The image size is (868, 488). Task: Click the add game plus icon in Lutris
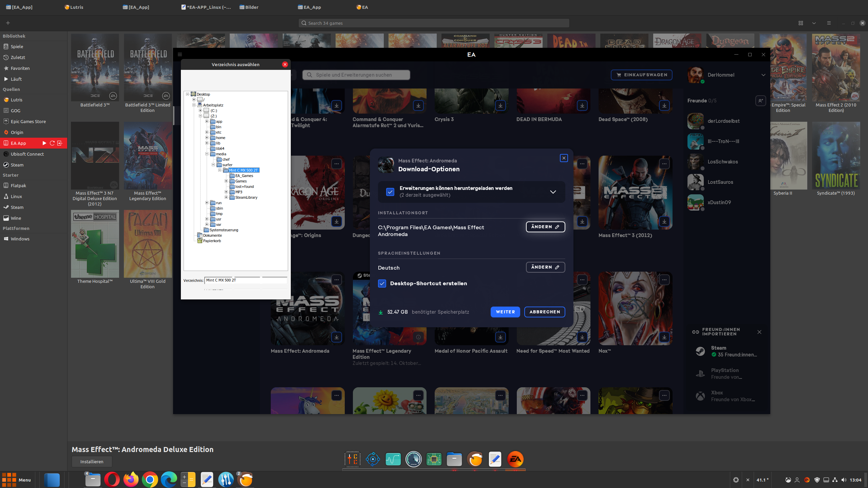coord(8,23)
